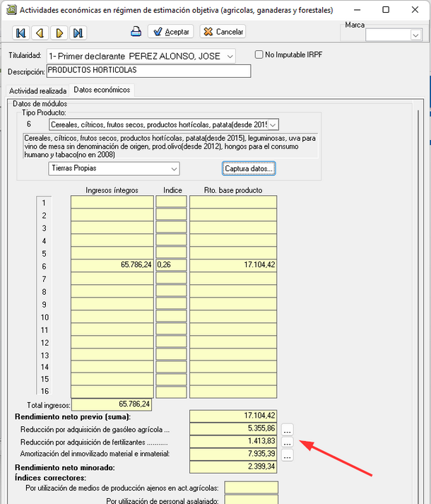
Task: Click Indice cell in row 9
Action: pyautogui.click(x=171, y=303)
